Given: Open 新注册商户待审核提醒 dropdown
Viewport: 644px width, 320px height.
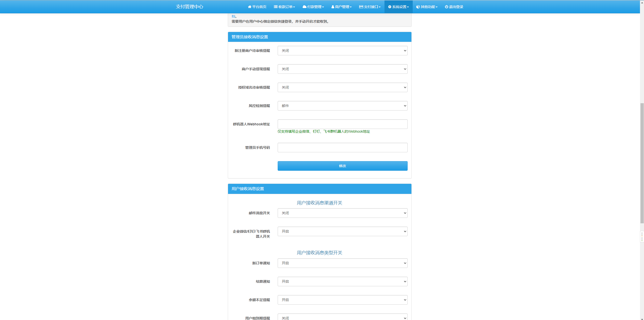Looking at the screenshot, I should [342, 51].
